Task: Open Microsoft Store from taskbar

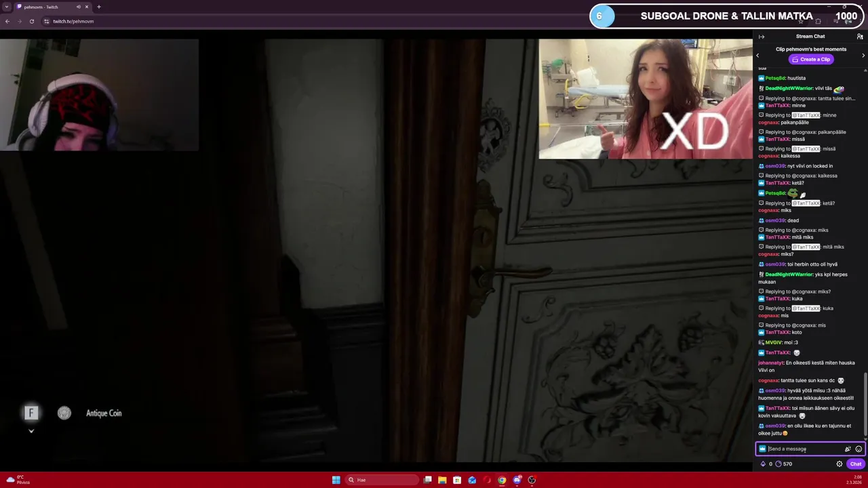Action: click(457, 480)
